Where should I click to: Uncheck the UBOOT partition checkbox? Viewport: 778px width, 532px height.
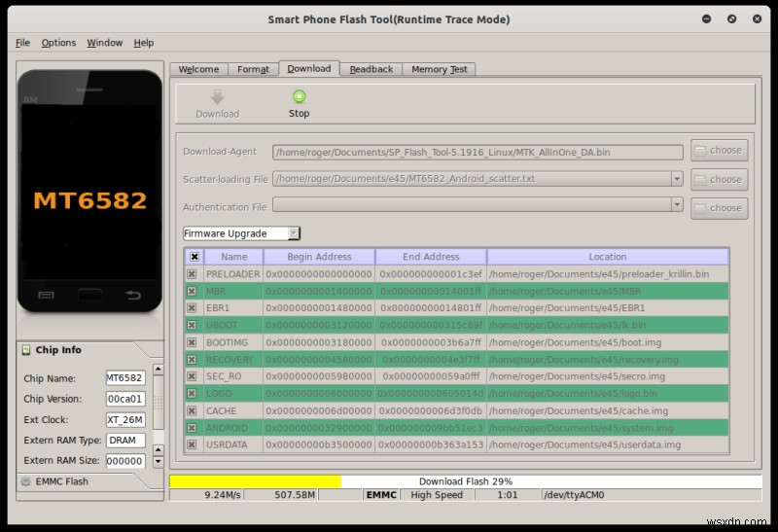click(x=192, y=325)
